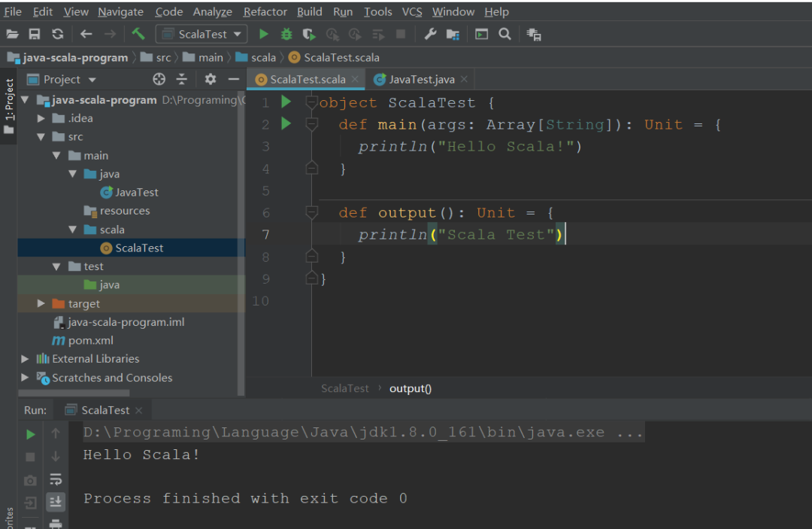The width and height of the screenshot is (812, 529).
Task: Close the JavaTest.java editor tab
Action: (x=464, y=79)
